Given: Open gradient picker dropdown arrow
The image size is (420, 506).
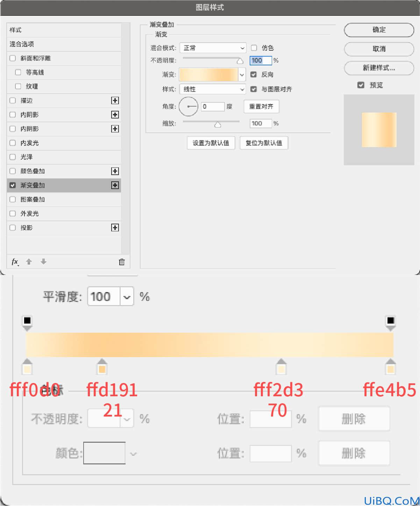Looking at the screenshot, I should [x=242, y=74].
